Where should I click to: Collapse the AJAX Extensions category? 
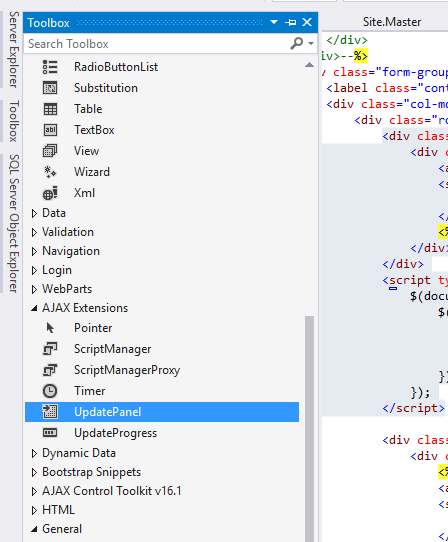34,308
